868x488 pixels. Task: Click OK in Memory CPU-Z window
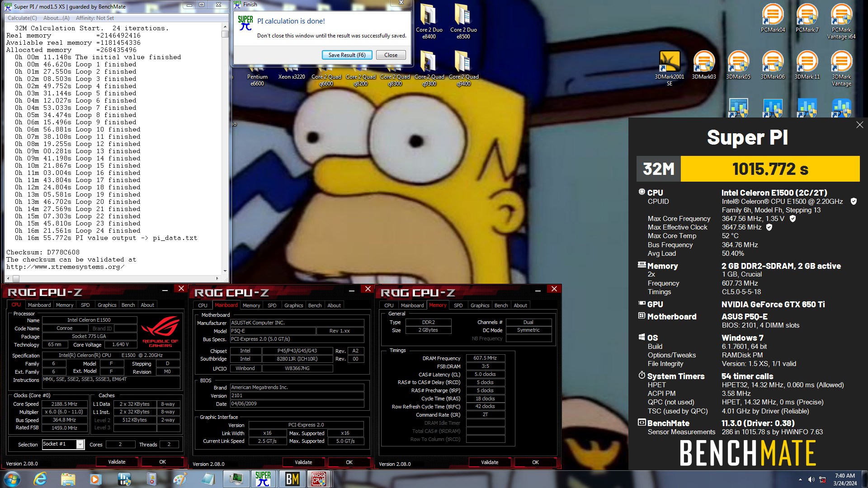coord(535,462)
